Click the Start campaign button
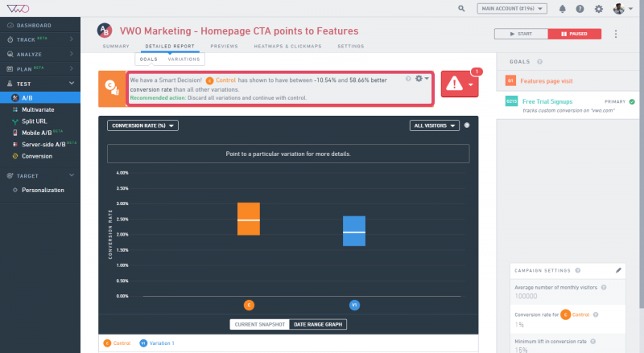 (x=521, y=34)
